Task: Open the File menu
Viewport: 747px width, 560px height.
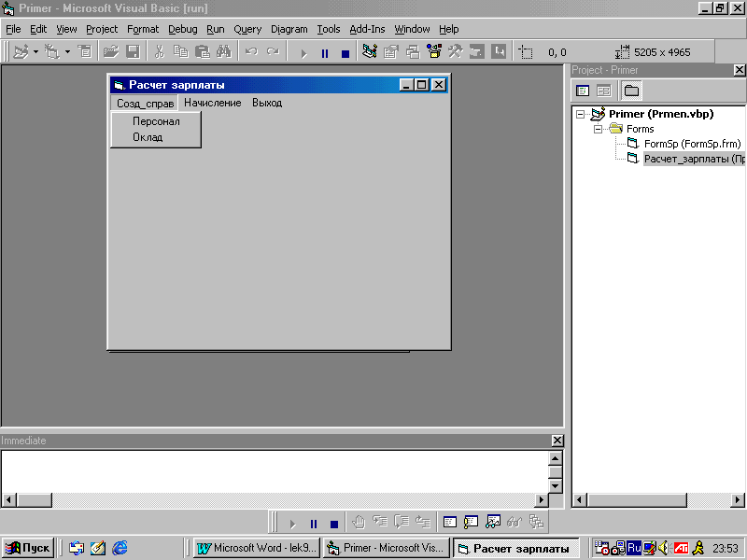Action: pos(13,29)
